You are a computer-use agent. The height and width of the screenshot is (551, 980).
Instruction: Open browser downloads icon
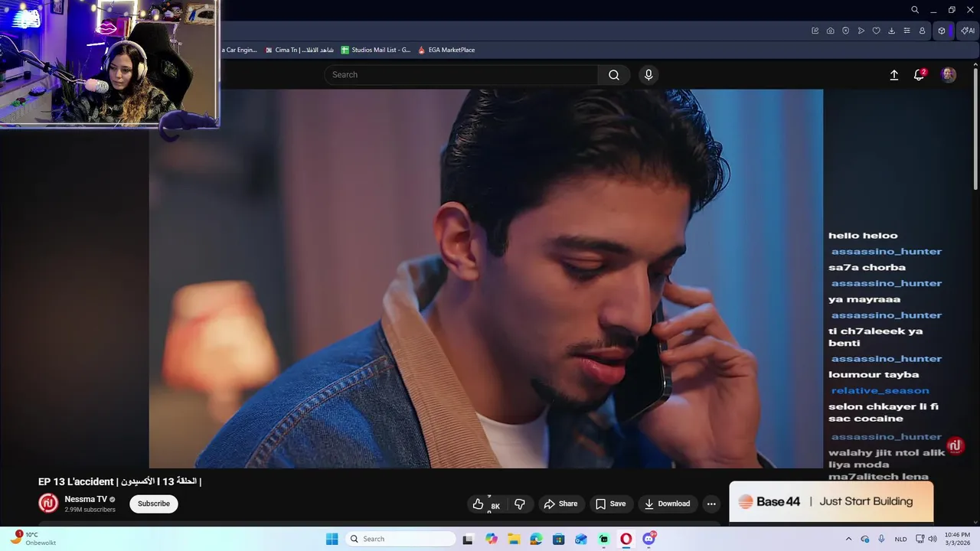(892, 31)
